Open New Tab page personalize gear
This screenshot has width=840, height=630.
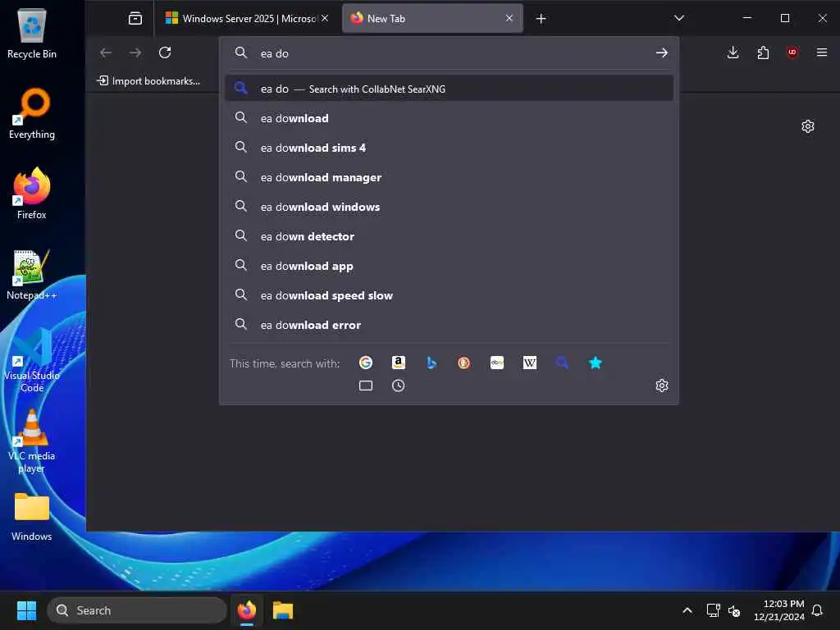click(x=808, y=126)
